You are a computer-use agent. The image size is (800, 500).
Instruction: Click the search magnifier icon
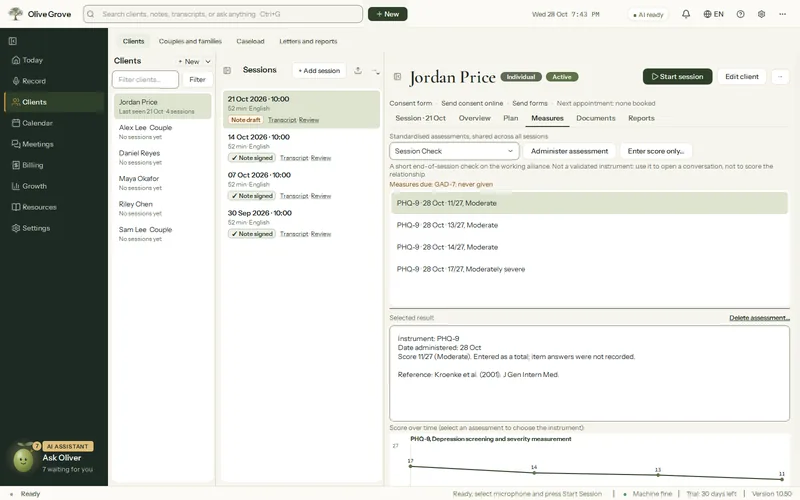pos(90,14)
